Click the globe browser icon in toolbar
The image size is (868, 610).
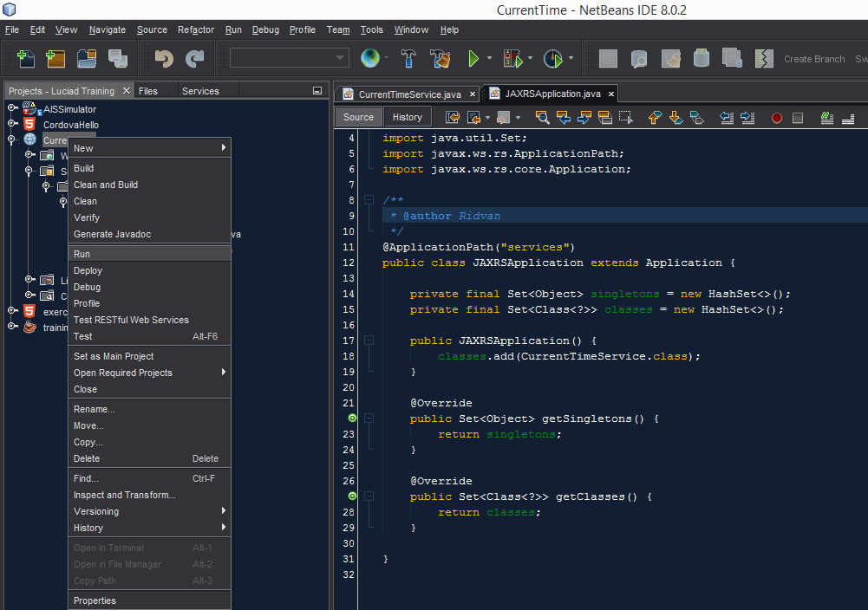point(369,58)
